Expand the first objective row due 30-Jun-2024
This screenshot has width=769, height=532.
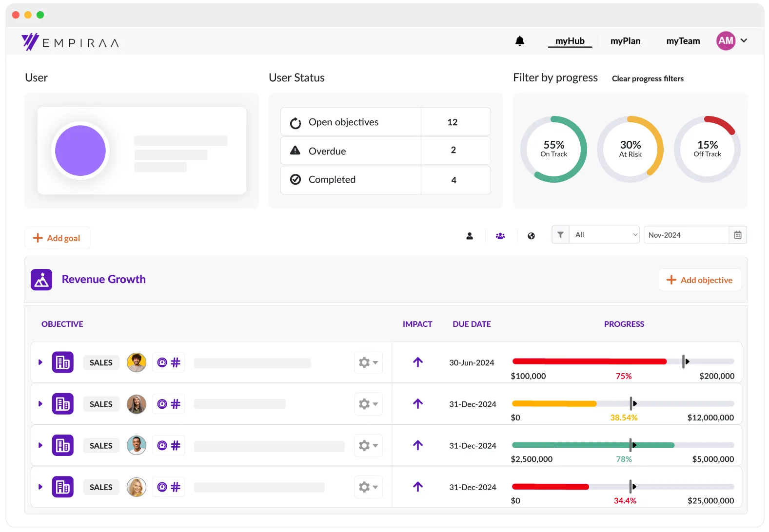(x=40, y=362)
